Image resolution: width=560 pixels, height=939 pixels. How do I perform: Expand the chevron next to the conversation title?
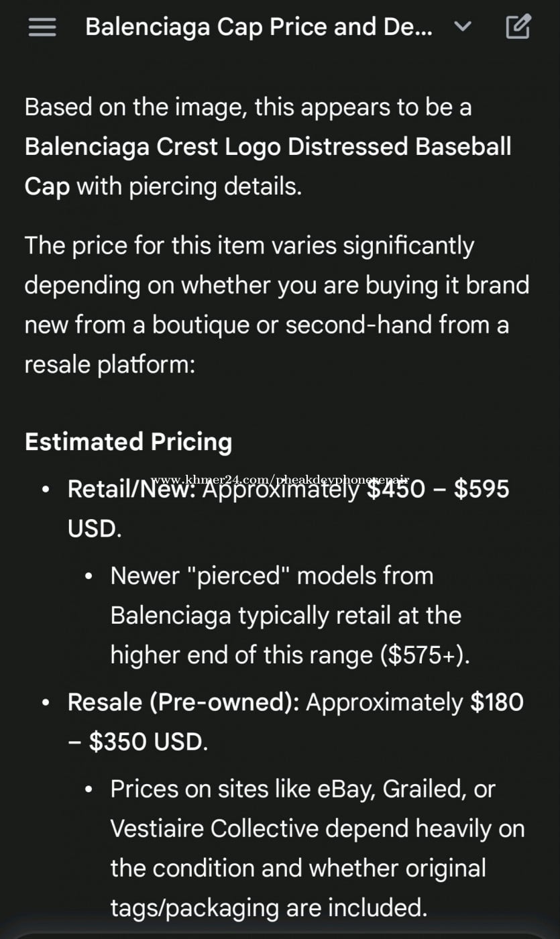(463, 27)
